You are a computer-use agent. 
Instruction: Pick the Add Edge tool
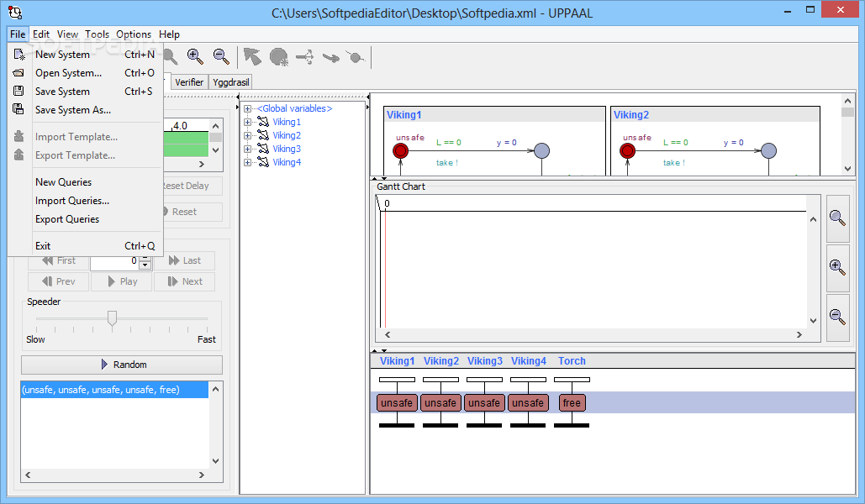pyautogui.click(x=331, y=57)
